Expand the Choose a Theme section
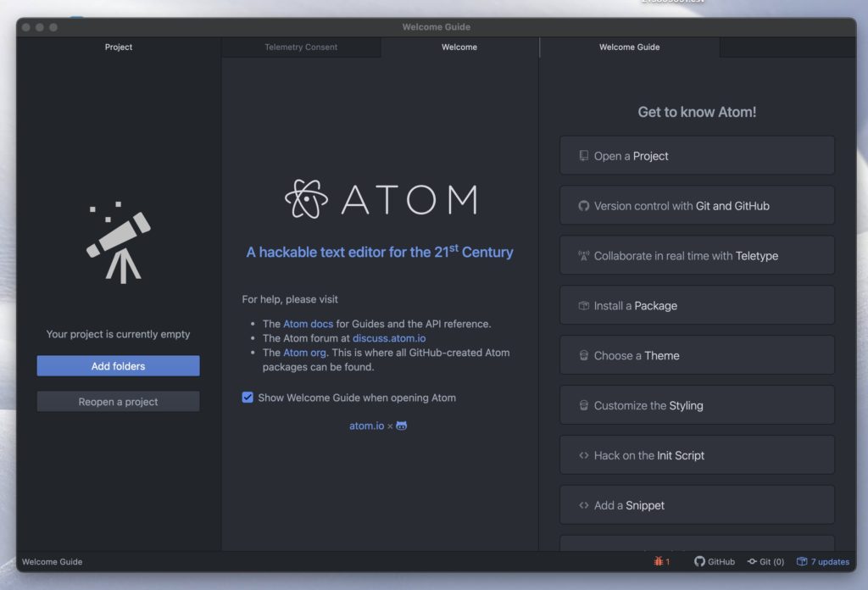The width and height of the screenshot is (868, 590). point(697,355)
